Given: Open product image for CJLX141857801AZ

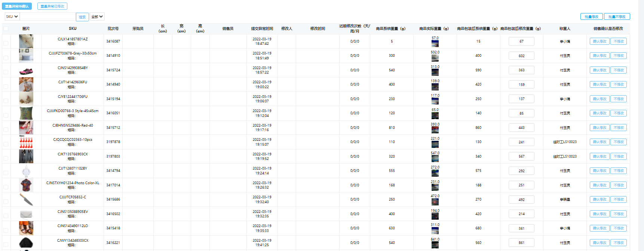Looking at the screenshot, I should tap(26, 41).
